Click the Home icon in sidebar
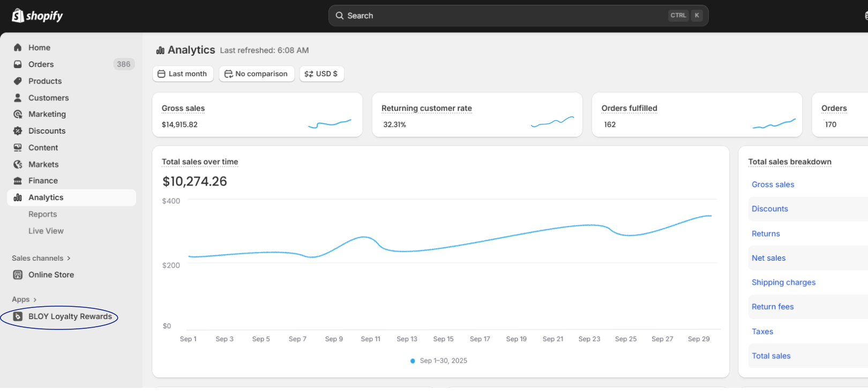This screenshot has height=391, width=868. pyautogui.click(x=18, y=48)
